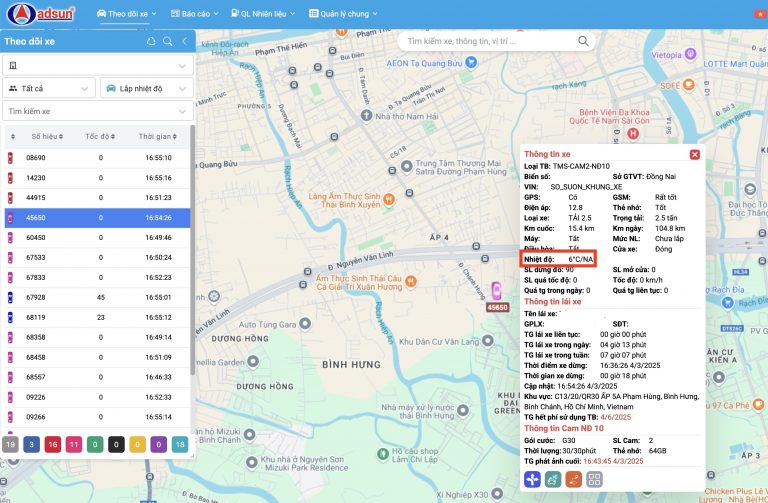Click the orange trip history icon in popup
Screen dimensions: 768x503
[574, 480]
